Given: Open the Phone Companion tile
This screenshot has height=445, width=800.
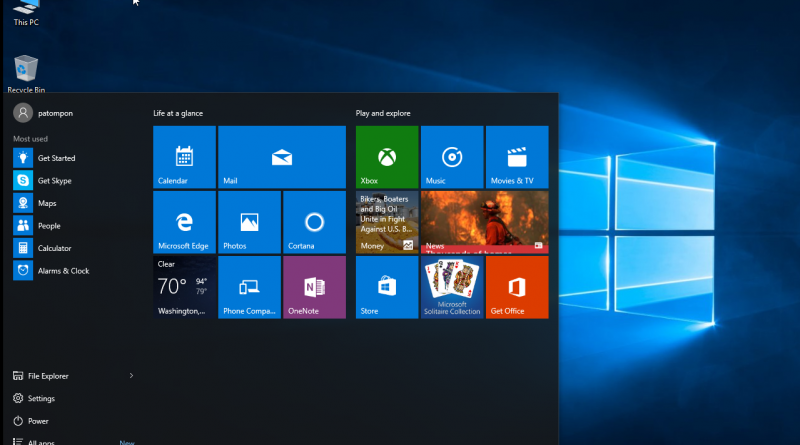Looking at the screenshot, I should click(x=249, y=287).
